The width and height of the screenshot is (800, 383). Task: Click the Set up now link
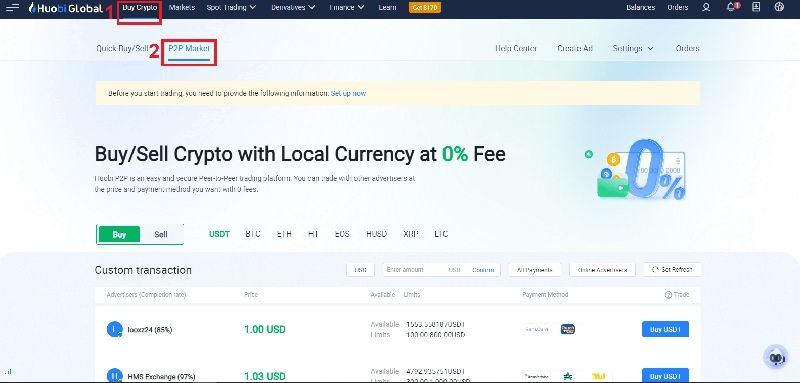(x=348, y=93)
